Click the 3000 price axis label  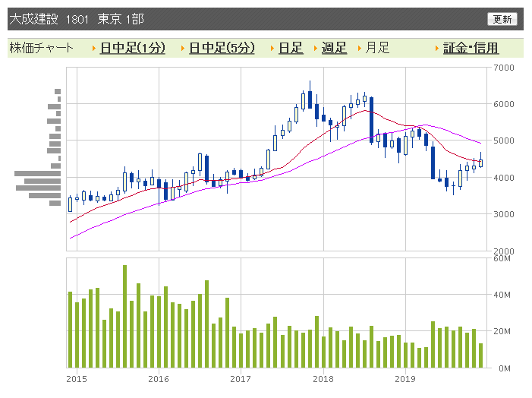[x=504, y=214]
